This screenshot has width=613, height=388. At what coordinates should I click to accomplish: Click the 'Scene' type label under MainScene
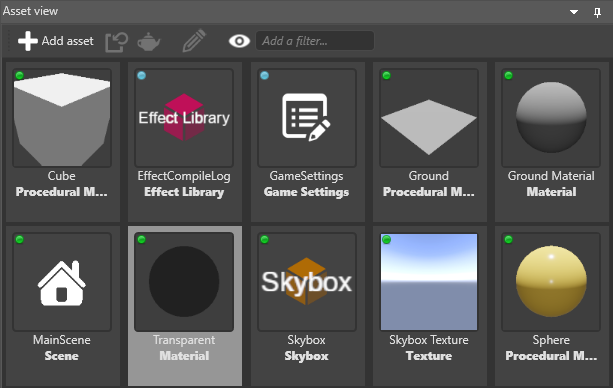click(x=62, y=356)
